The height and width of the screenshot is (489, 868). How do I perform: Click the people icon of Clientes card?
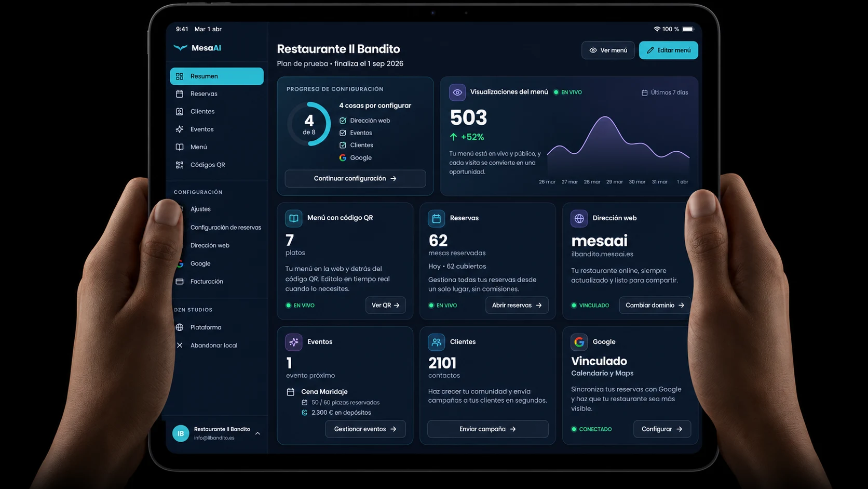437,342
